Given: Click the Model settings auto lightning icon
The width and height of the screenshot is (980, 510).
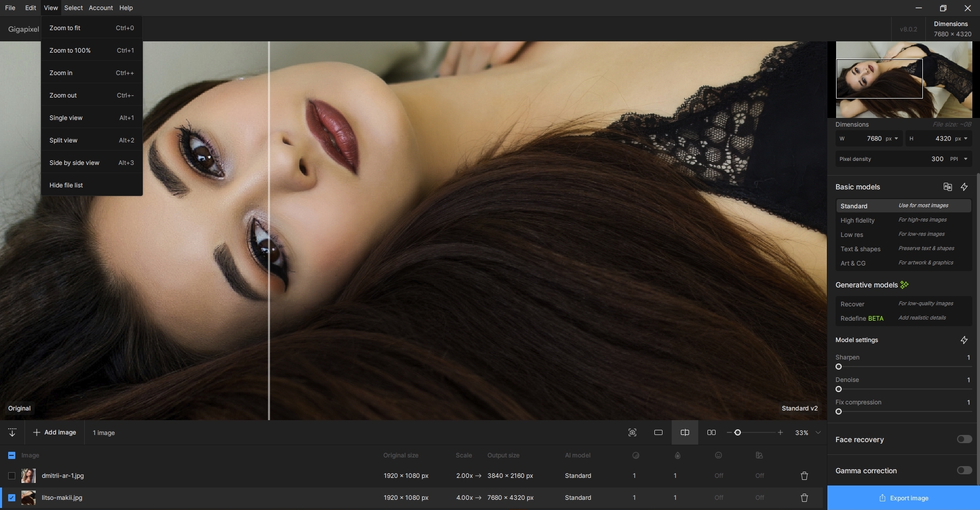Looking at the screenshot, I should [x=964, y=340].
